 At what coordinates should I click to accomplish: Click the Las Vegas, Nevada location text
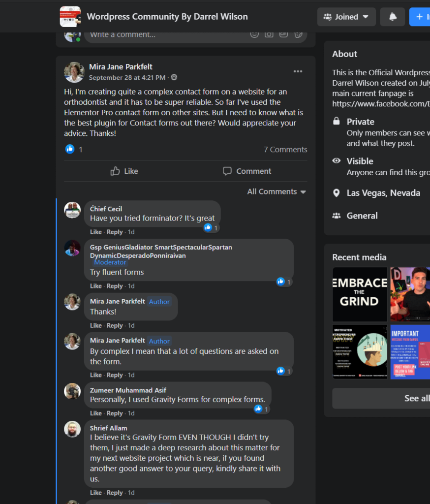(x=383, y=193)
